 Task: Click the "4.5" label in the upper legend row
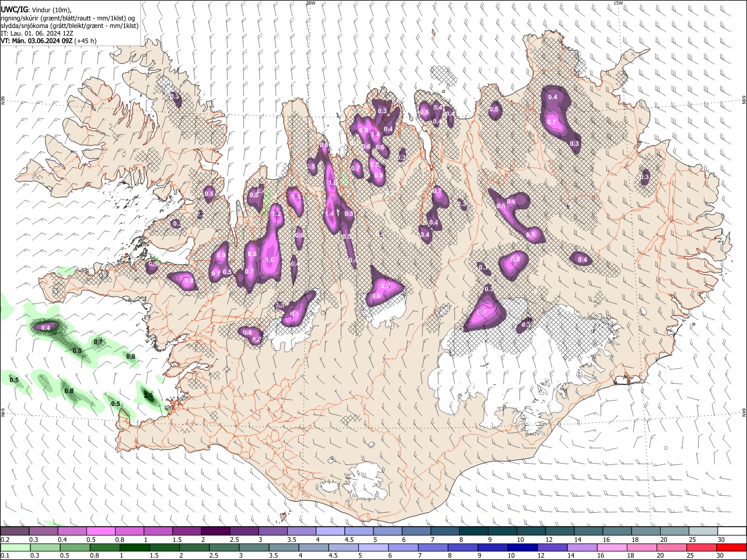click(348, 540)
